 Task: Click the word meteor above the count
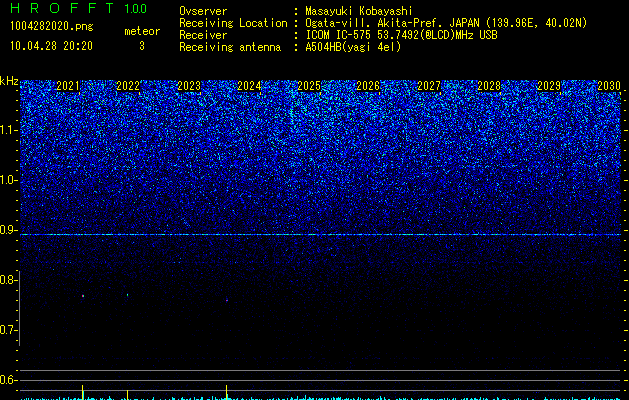click(x=142, y=31)
